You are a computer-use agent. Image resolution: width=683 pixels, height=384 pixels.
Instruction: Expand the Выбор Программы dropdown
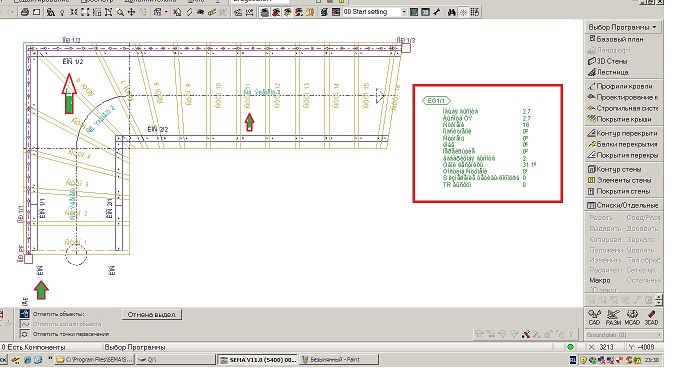point(622,27)
